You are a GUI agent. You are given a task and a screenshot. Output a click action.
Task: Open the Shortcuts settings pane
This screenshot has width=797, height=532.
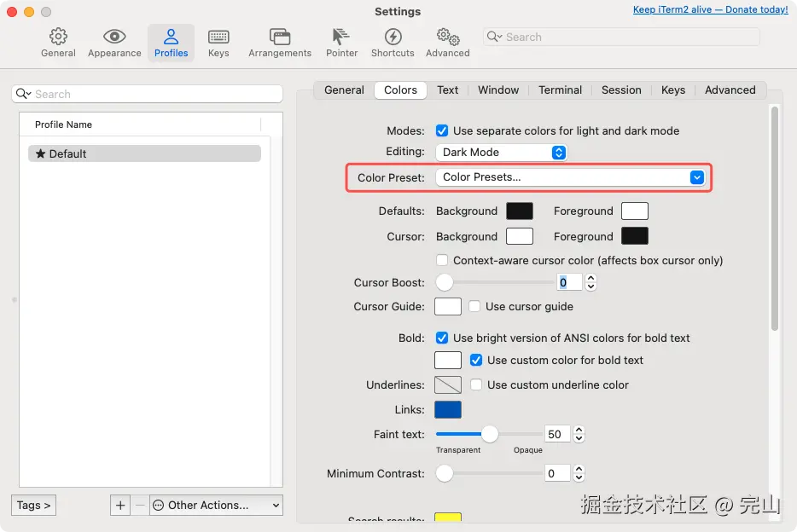[x=393, y=43]
